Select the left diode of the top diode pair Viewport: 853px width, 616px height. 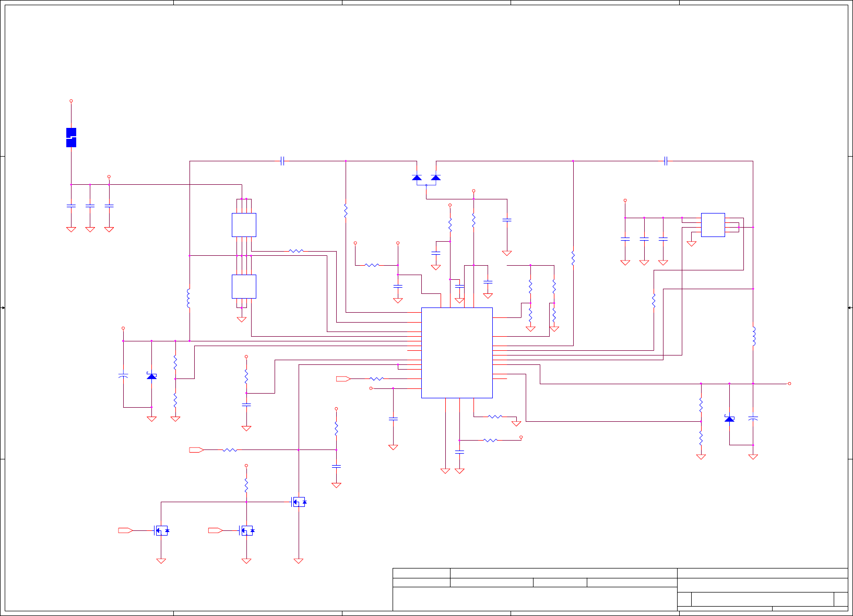(x=417, y=178)
